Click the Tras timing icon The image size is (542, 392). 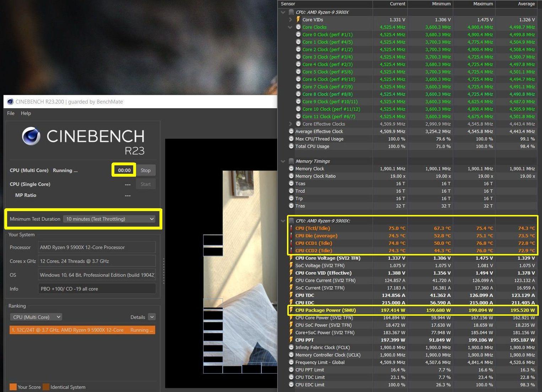[x=291, y=206]
